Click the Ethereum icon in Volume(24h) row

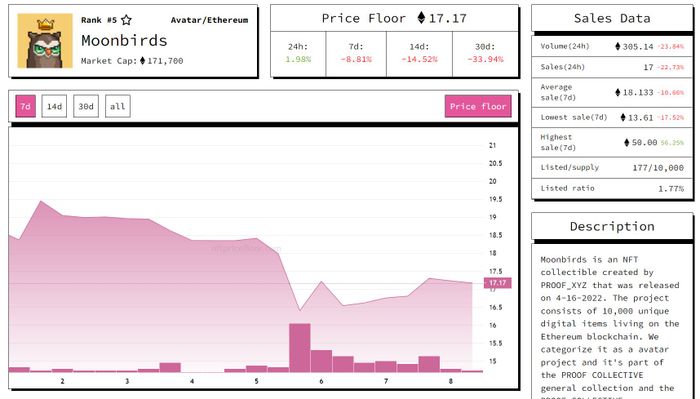click(618, 46)
